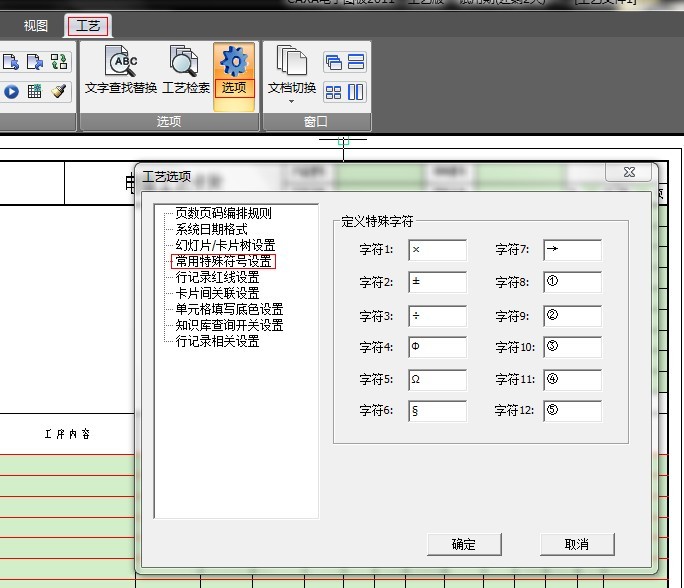Image resolution: width=684 pixels, height=588 pixels.
Task: Click the 字符1 input field
Action: (437, 250)
